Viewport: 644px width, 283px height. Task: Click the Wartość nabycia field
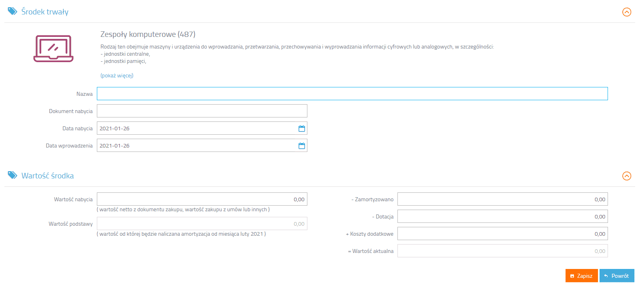click(x=202, y=199)
